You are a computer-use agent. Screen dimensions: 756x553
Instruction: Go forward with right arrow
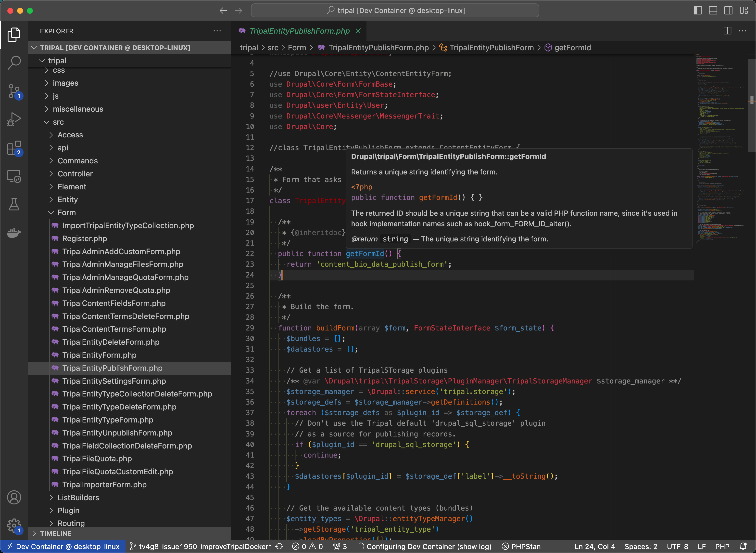coord(239,11)
